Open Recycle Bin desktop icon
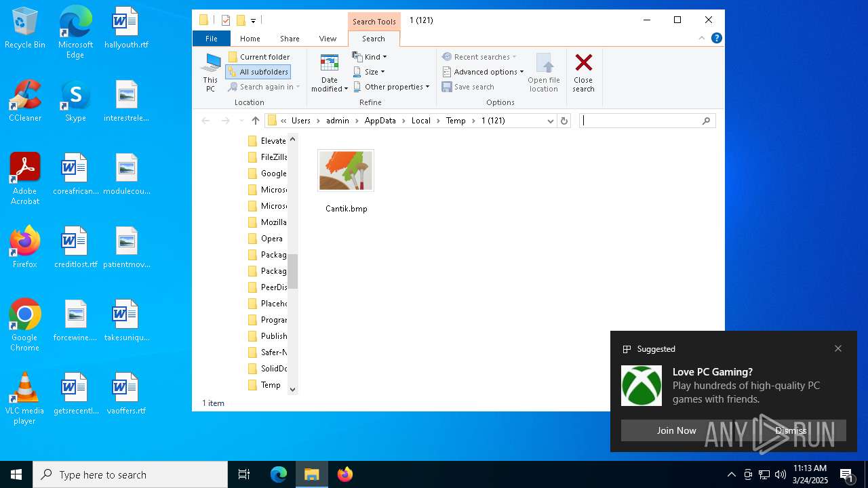The width and height of the screenshot is (868, 488). point(25,28)
